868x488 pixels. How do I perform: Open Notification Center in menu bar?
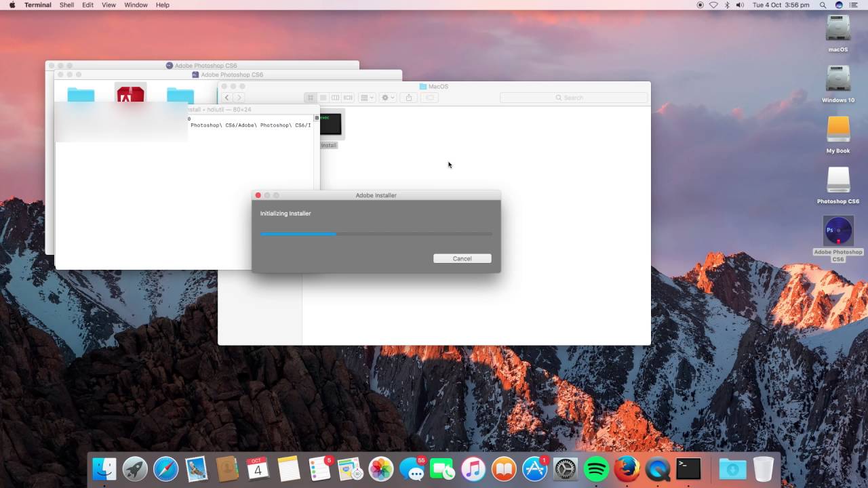click(x=854, y=5)
